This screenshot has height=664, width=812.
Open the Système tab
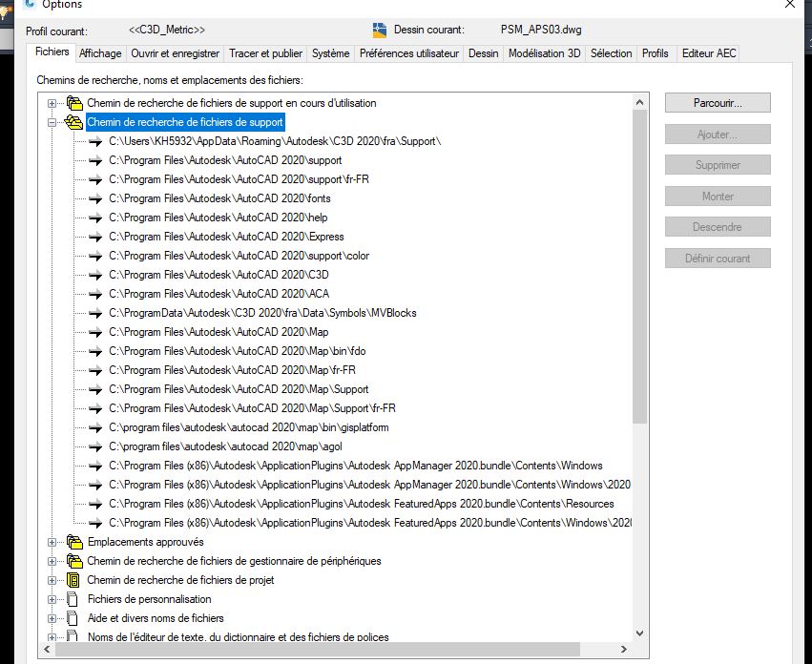pyautogui.click(x=330, y=53)
